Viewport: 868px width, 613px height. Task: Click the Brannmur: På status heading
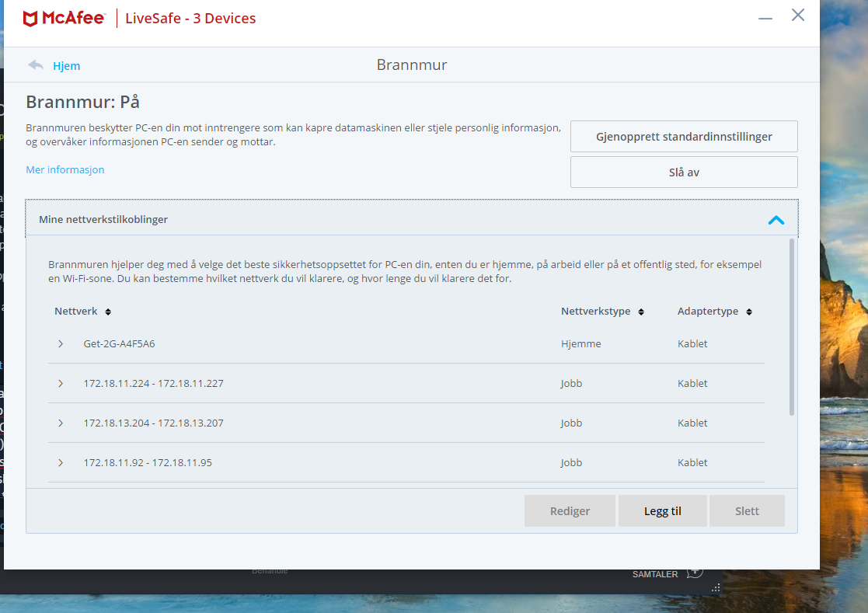(83, 103)
